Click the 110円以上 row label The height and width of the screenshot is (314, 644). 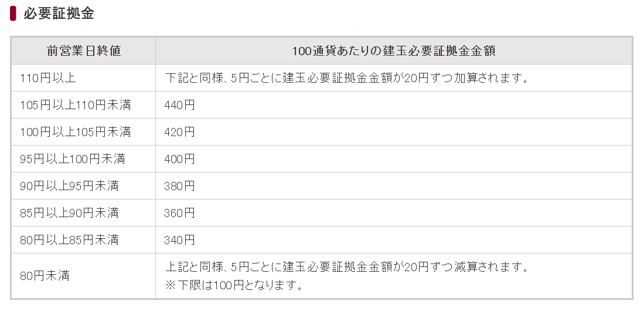(47, 78)
